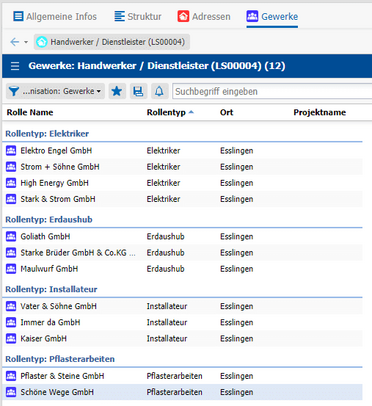The image size is (372, 406).
Task: Select the Kaiser GmbH entry
Action: [x=44, y=339]
